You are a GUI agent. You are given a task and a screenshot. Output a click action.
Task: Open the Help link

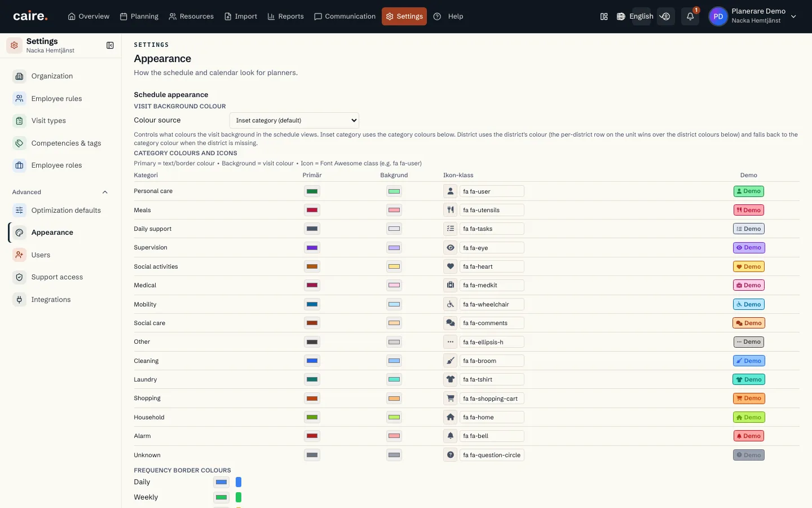448,16
